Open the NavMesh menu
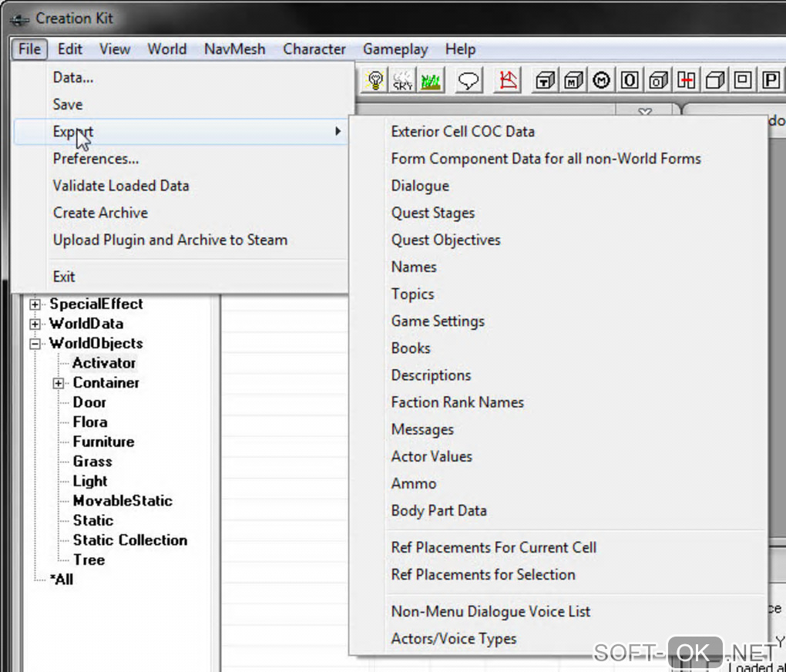Screen dimensions: 786x672 click(x=234, y=49)
